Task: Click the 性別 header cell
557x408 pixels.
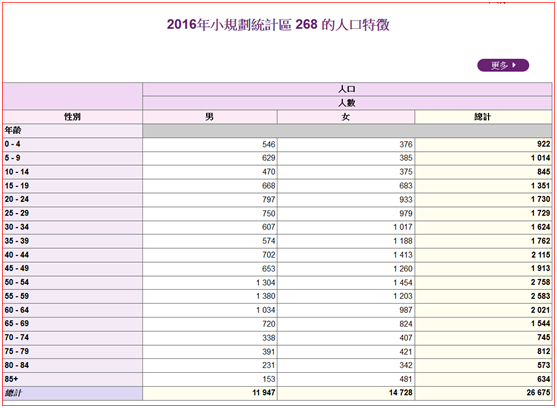Action: point(72,117)
